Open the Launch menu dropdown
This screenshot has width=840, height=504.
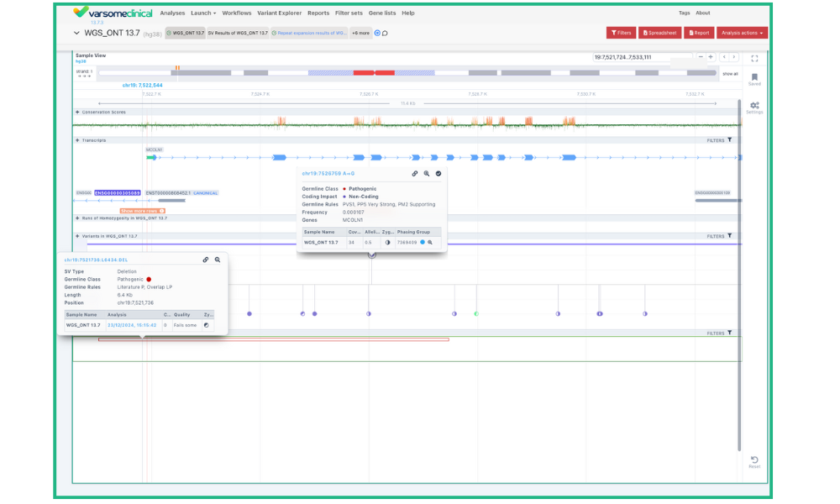tap(202, 13)
